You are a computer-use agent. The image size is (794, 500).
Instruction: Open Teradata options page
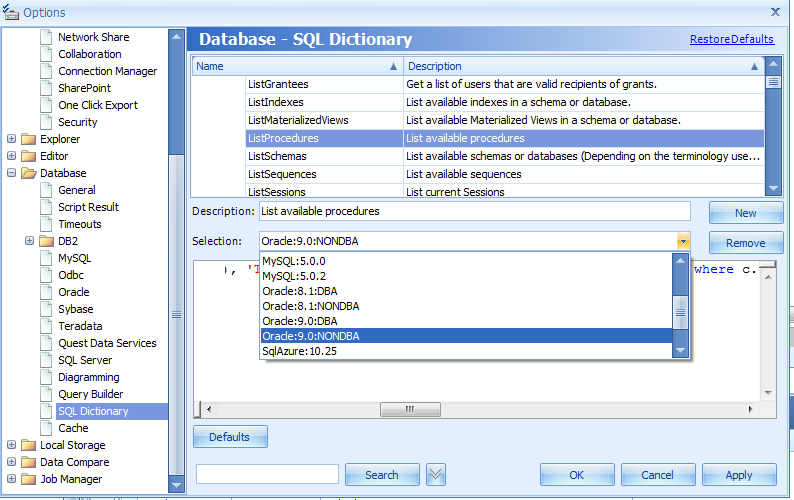pos(80,326)
